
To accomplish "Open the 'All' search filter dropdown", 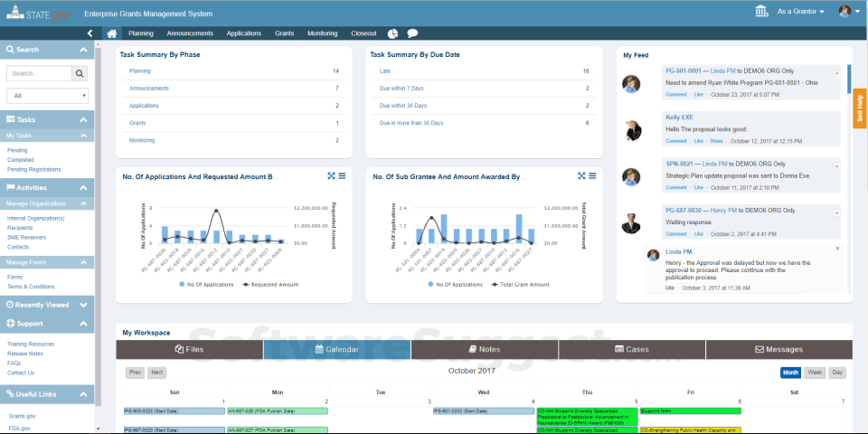I will 48,96.
